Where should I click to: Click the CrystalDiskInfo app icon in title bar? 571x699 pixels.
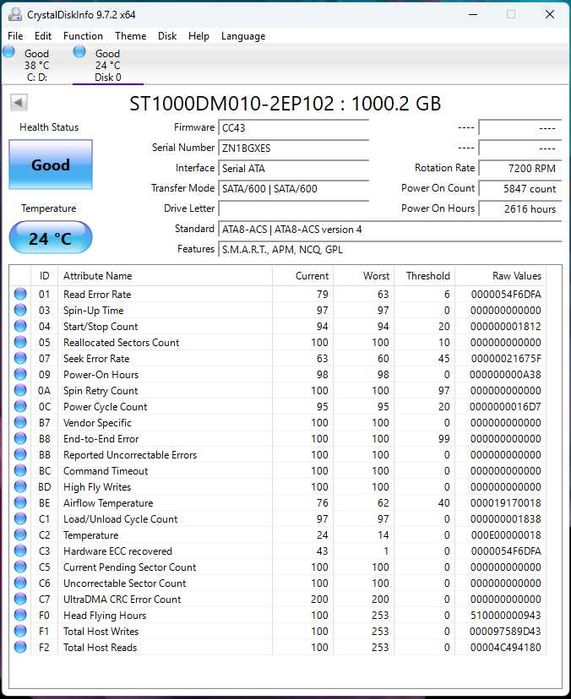(15, 14)
